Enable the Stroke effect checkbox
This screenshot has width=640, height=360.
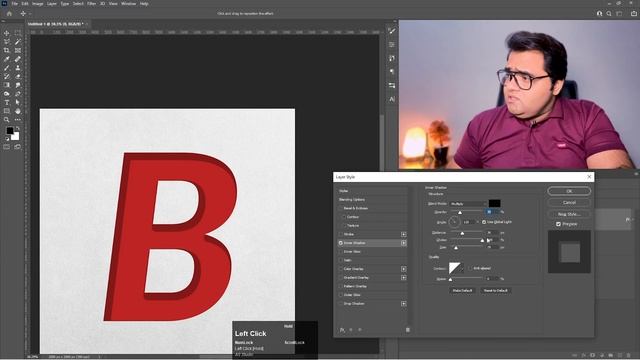click(340, 234)
